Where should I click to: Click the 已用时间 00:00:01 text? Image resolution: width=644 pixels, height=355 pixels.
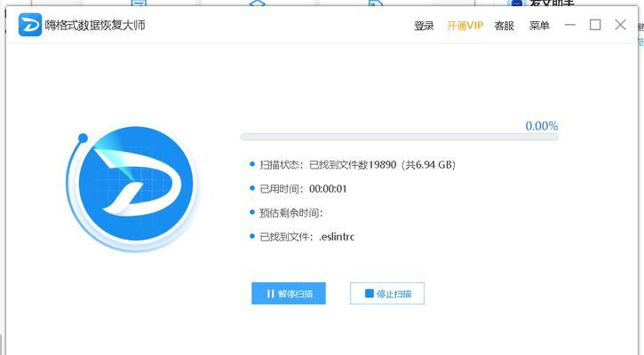tap(303, 189)
